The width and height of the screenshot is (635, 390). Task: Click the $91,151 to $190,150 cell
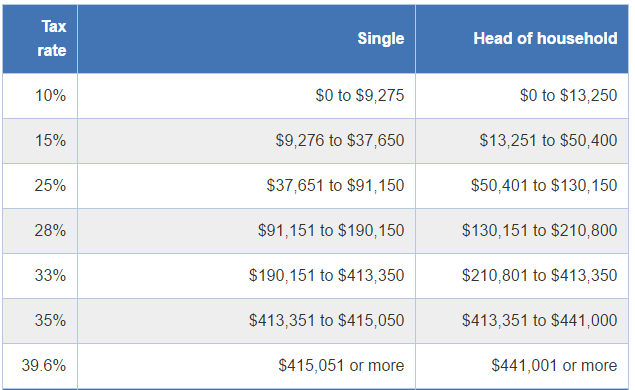tap(246, 231)
